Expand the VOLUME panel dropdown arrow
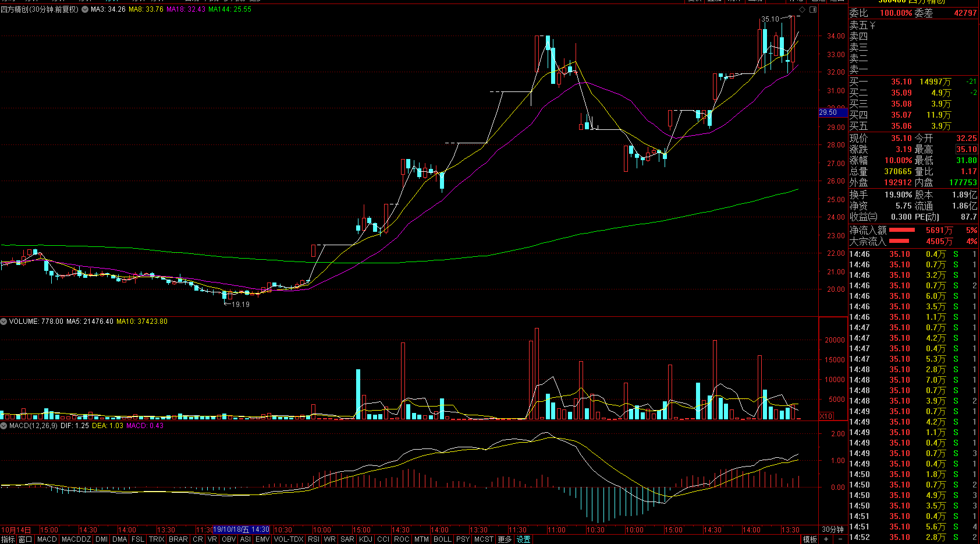980x544 pixels. [x=3, y=322]
